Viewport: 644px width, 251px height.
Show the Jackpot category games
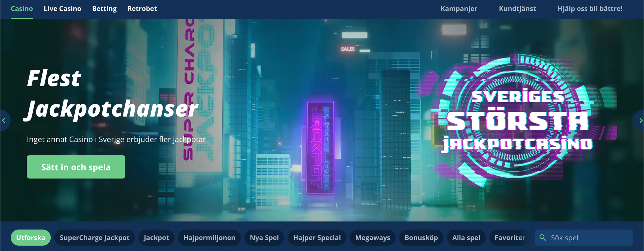point(156,238)
